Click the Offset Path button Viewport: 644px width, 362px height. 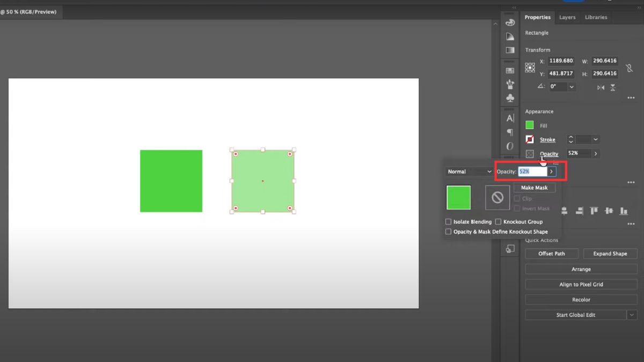tap(552, 254)
